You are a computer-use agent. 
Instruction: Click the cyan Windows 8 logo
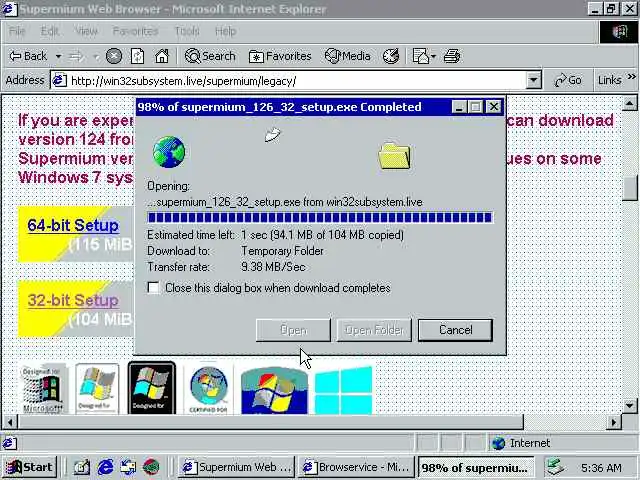point(343,391)
